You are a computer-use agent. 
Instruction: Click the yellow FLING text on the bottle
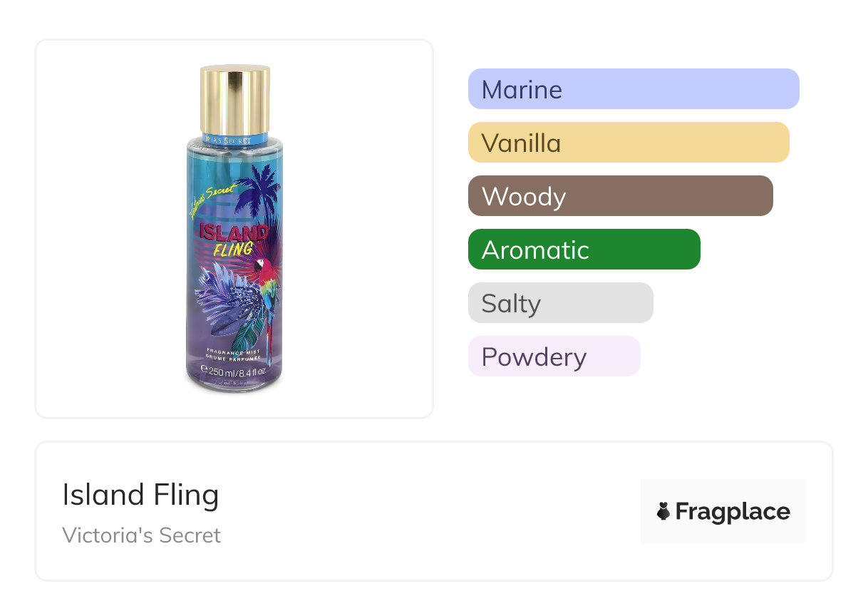pyautogui.click(x=233, y=249)
